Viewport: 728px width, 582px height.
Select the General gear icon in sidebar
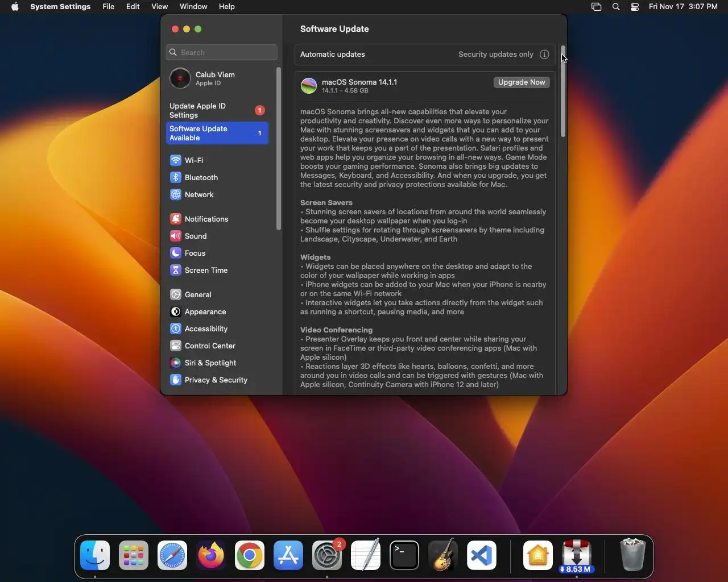(176, 294)
